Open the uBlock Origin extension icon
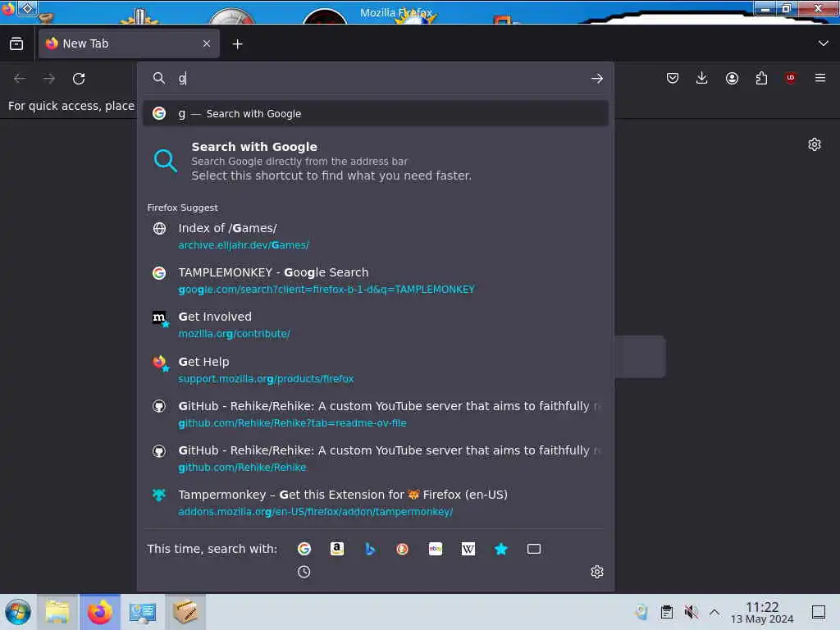840x630 pixels. 790,78
